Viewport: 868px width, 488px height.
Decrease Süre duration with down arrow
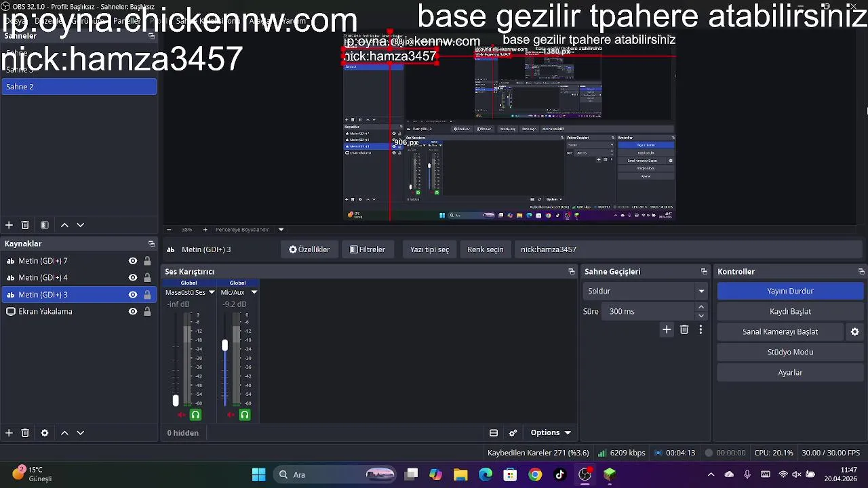click(701, 315)
